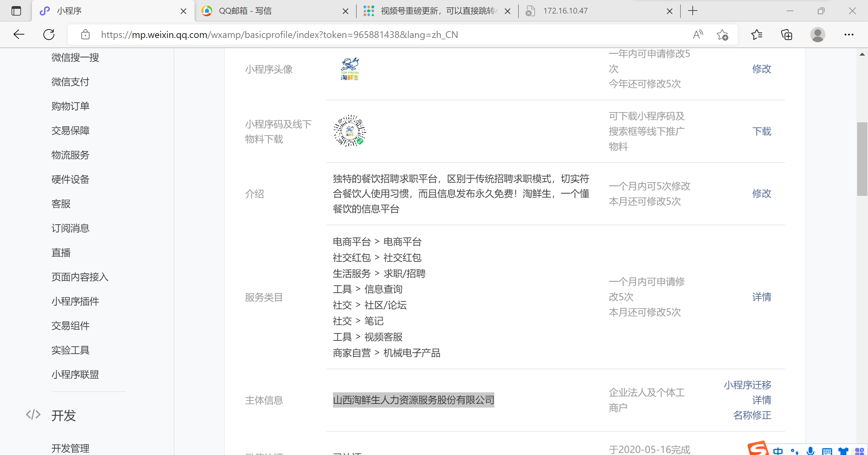The height and width of the screenshot is (455, 868).
Task: Click category 工具 > 视频客服
Action: click(x=368, y=337)
